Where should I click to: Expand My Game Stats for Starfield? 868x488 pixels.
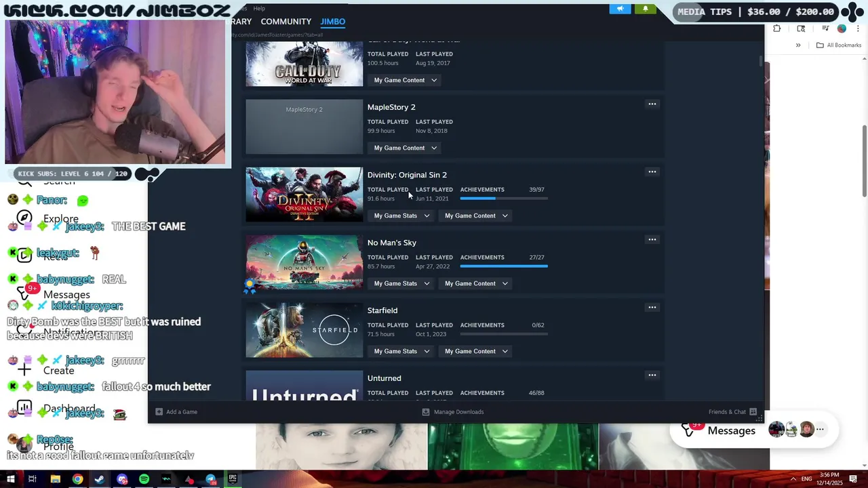click(x=401, y=351)
